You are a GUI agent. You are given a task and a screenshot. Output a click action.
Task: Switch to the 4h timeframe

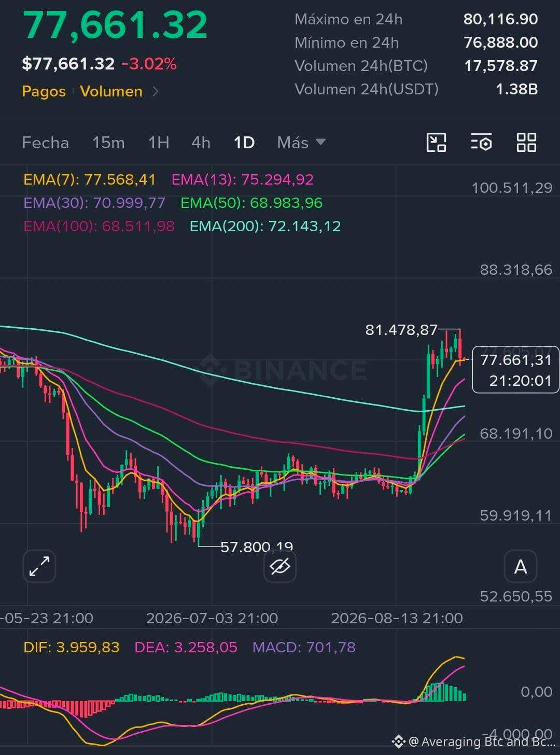[201, 143]
